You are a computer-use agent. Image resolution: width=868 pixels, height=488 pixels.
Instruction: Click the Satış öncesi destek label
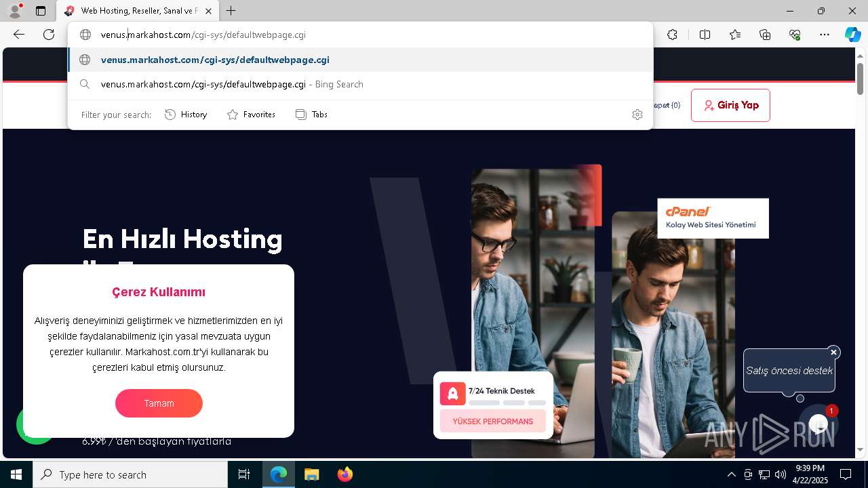pos(789,371)
